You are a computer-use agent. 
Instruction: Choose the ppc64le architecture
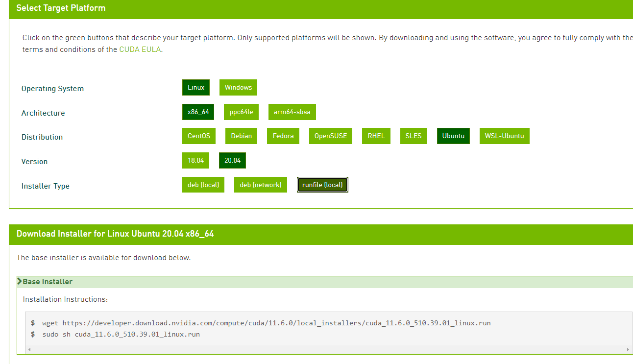pos(241,112)
